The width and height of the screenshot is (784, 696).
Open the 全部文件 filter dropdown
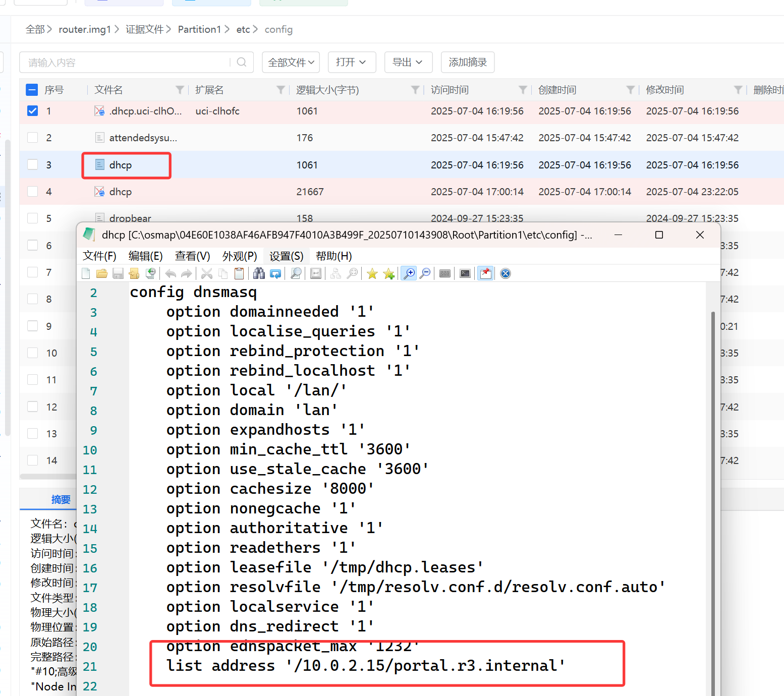point(291,62)
